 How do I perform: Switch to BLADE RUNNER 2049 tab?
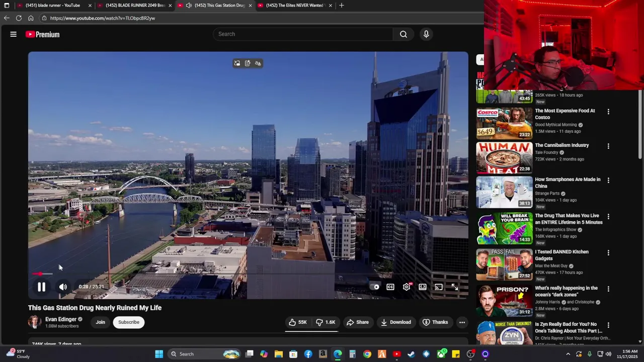[134, 6]
